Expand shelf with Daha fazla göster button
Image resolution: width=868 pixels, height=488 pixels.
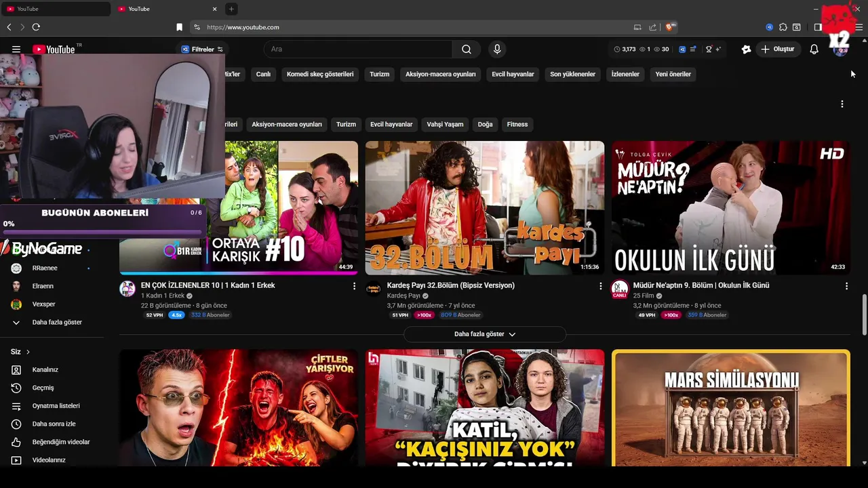pos(485,334)
